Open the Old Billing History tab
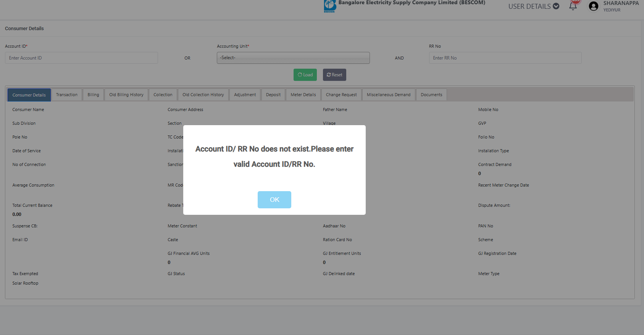The image size is (644, 335). 126,95
